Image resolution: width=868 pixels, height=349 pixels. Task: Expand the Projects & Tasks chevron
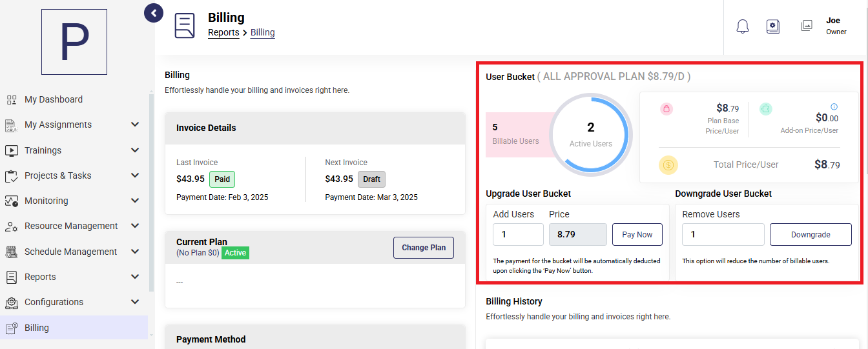tap(135, 175)
